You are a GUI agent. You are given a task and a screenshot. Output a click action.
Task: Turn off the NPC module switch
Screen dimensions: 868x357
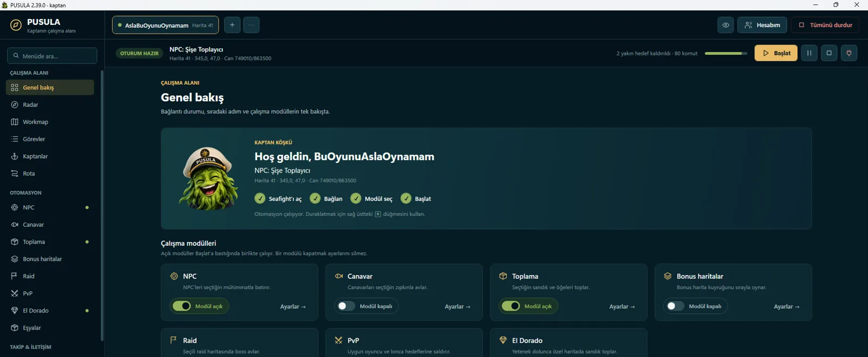point(182,306)
